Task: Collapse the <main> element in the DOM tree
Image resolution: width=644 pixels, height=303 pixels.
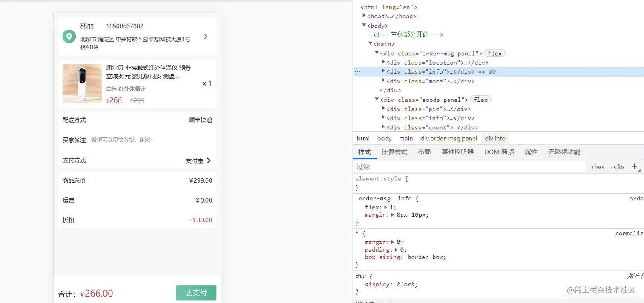Action: [370, 44]
